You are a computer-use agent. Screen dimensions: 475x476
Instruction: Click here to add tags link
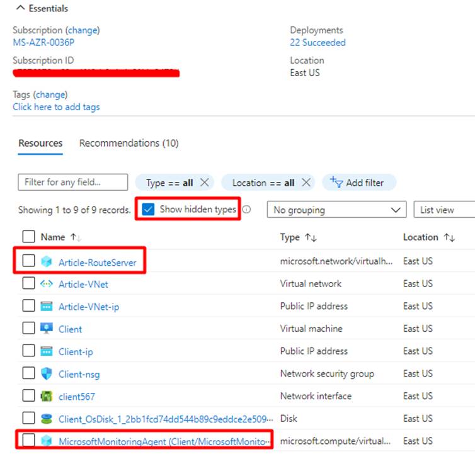click(x=56, y=107)
